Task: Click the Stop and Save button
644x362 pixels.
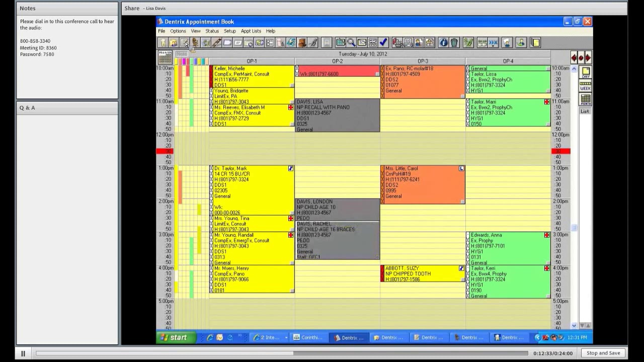Action: [603, 353]
